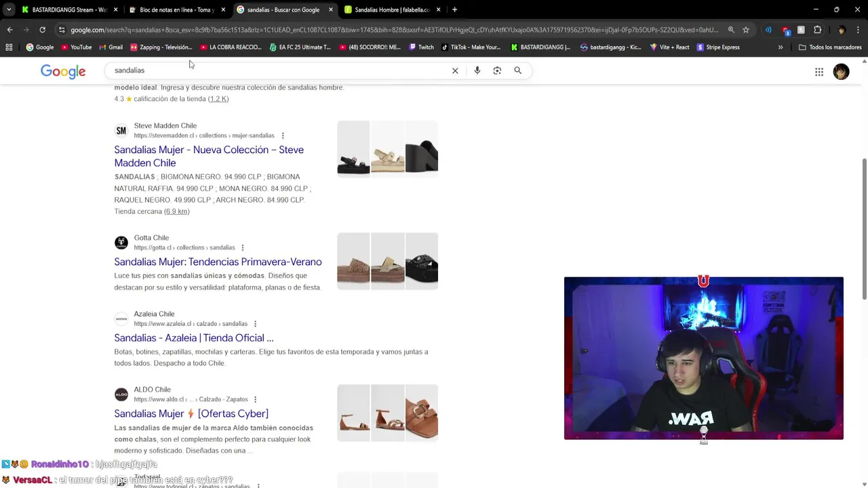
Task: Start a voice search with the microphone
Action: pos(477,70)
